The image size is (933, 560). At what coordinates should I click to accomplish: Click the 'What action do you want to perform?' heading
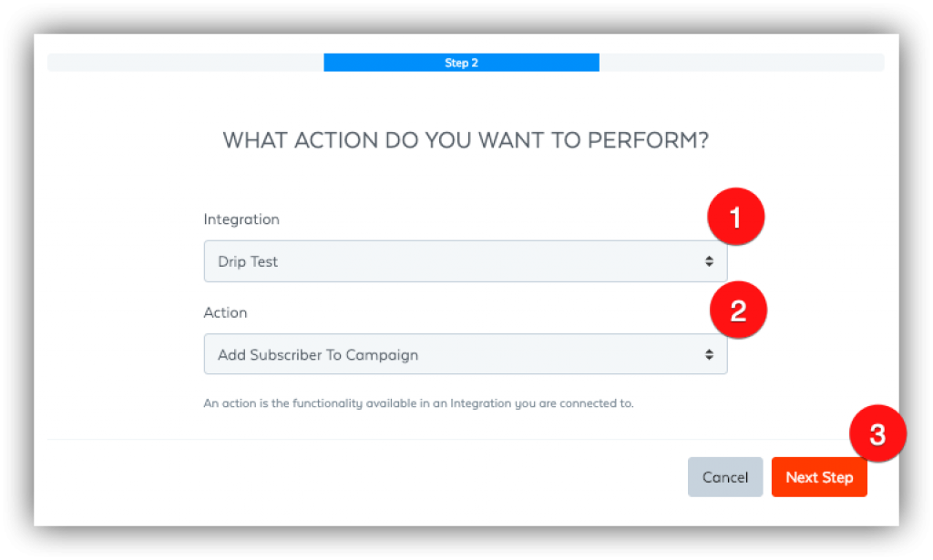coord(466,141)
